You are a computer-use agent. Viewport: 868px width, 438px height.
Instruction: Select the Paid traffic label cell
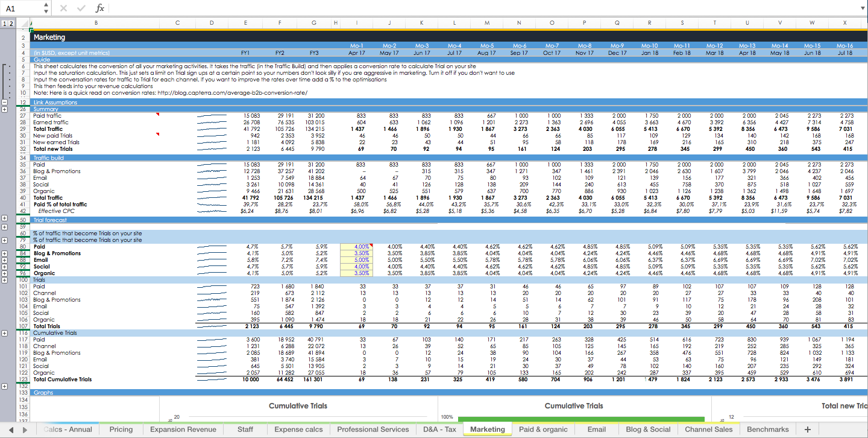click(47, 115)
